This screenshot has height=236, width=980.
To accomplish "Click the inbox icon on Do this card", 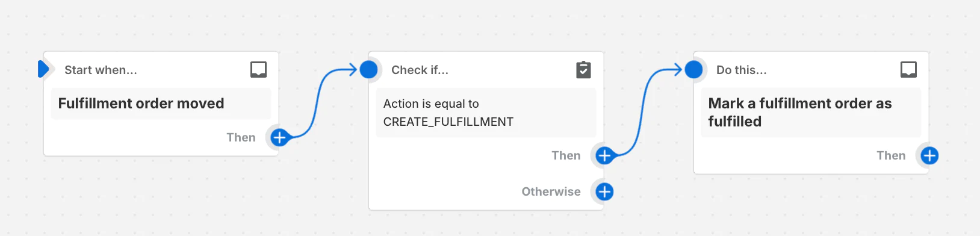I will coord(908,70).
